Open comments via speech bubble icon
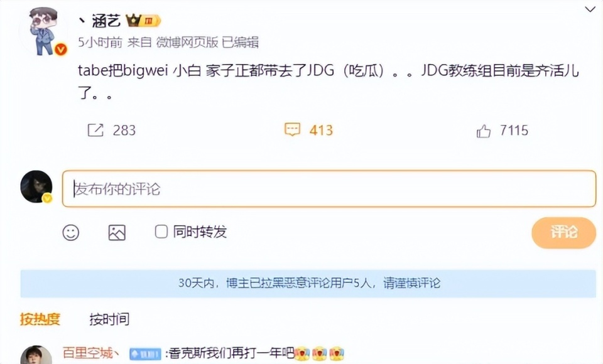 292,129
